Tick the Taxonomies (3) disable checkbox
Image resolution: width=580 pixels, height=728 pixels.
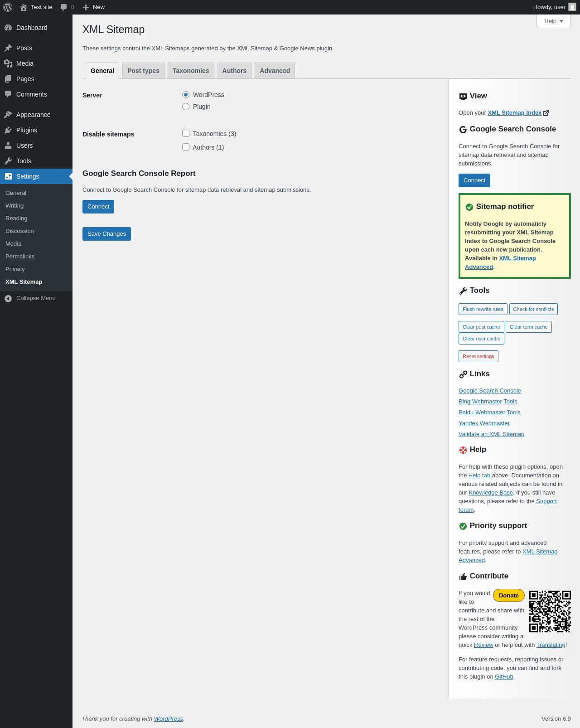[186, 133]
